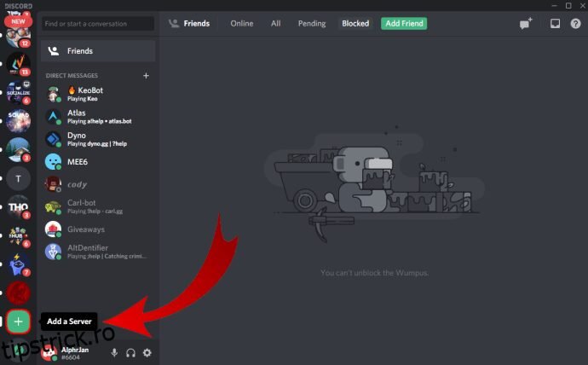Open Dyno direct message
This screenshot has height=365, width=588.
[98, 139]
